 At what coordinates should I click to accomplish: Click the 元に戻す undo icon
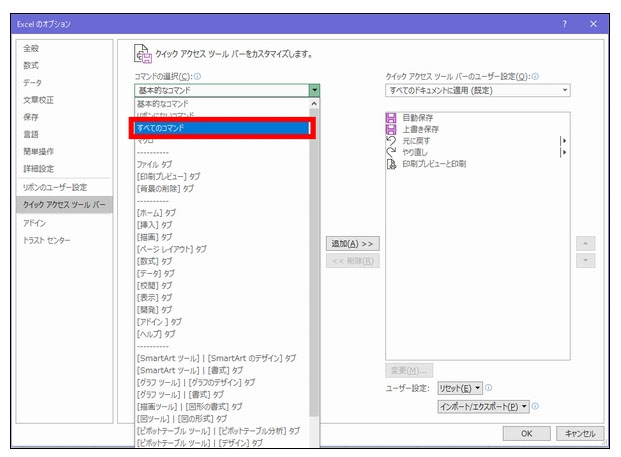pyautogui.click(x=391, y=141)
